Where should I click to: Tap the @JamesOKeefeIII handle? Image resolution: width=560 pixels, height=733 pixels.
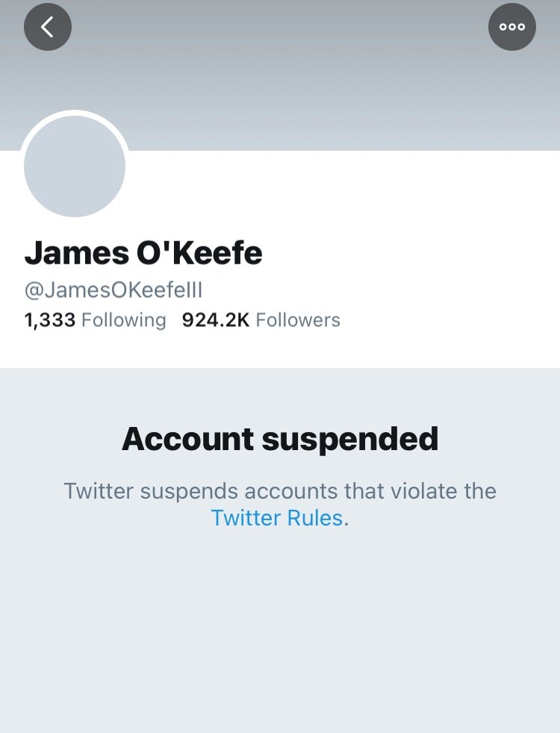(113, 290)
